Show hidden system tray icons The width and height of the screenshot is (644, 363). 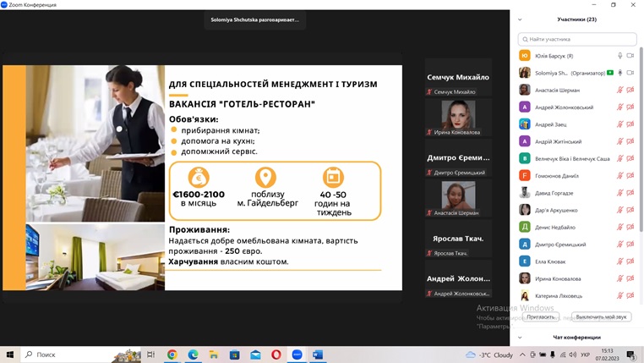(522, 355)
